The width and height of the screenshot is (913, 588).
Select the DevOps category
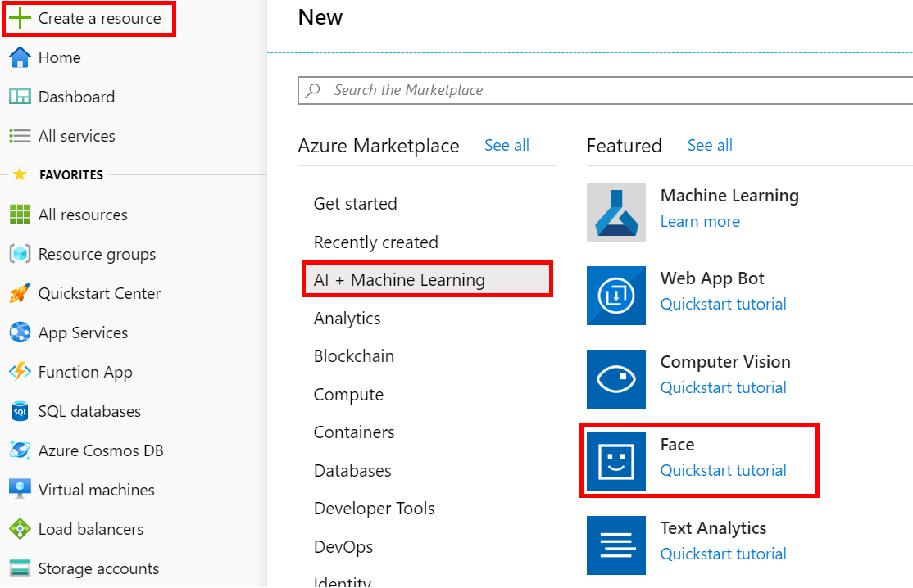pyautogui.click(x=343, y=547)
